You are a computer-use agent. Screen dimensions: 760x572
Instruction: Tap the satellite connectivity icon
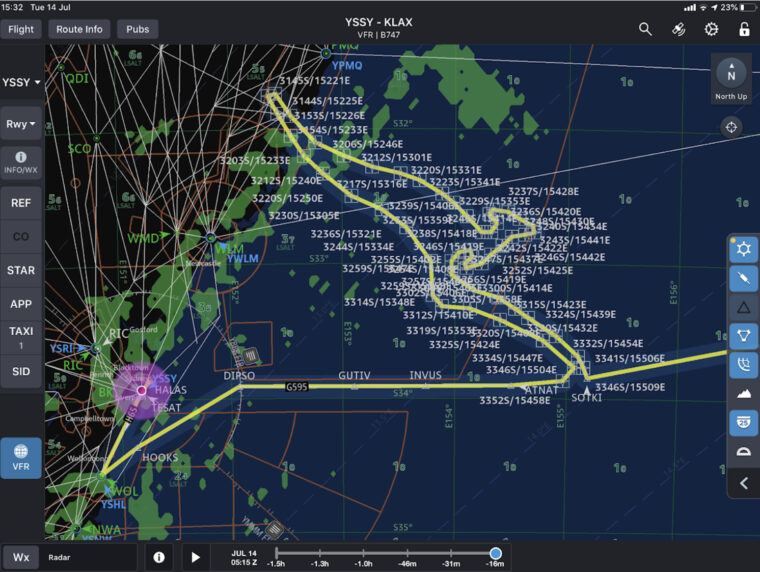pos(679,29)
